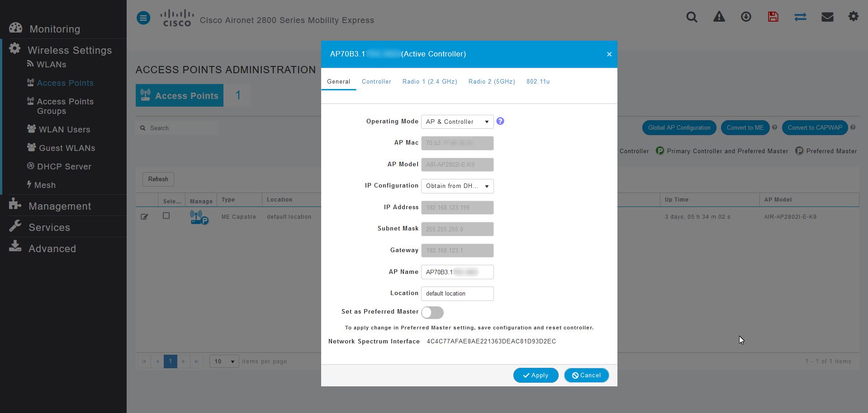The image size is (868, 413).
Task: Open the envelope mail icon
Action: (x=827, y=17)
